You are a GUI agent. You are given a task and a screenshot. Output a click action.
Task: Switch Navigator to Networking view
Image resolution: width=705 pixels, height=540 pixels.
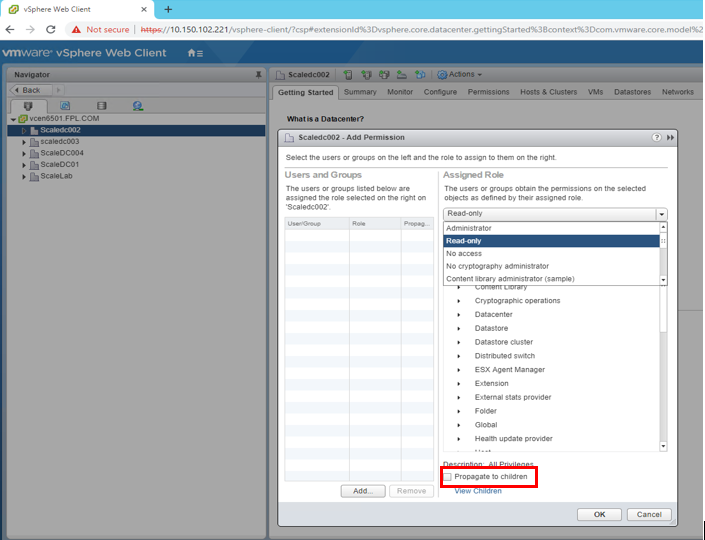[x=138, y=106]
